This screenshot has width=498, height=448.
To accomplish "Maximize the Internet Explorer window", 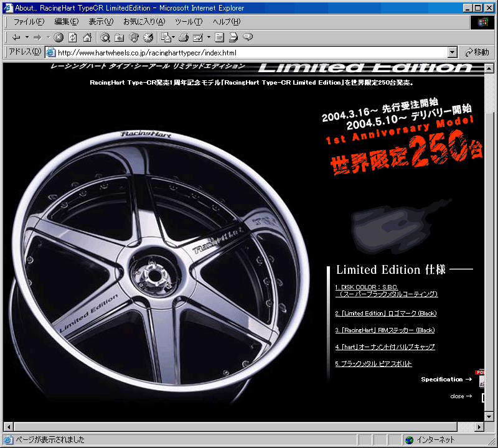I will [477, 7].
